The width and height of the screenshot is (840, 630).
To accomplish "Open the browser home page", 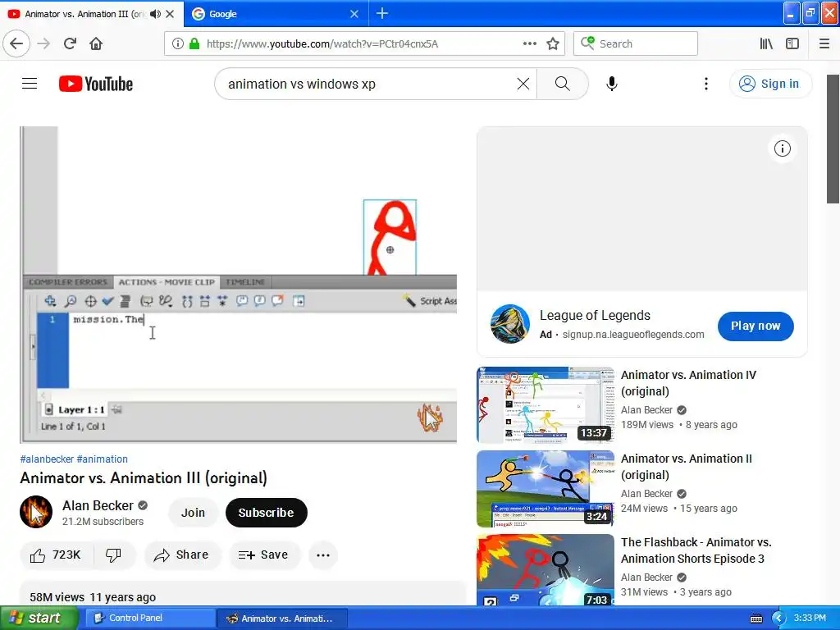I will (x=96, y=43).
